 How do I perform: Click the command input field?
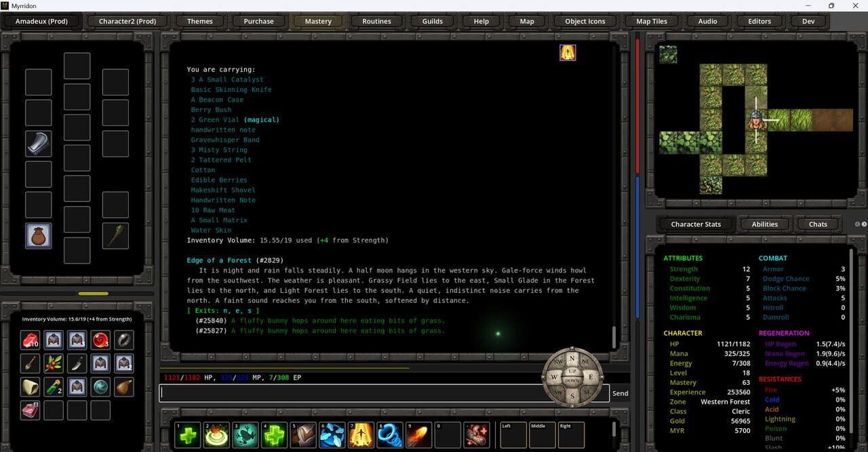(384, 393)
